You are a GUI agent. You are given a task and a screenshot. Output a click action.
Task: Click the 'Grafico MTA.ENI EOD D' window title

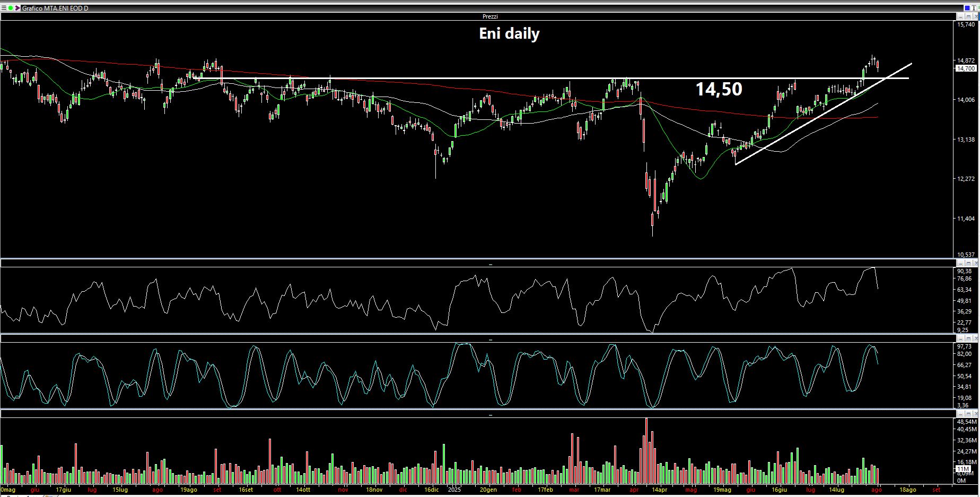(x=55, y=8)
